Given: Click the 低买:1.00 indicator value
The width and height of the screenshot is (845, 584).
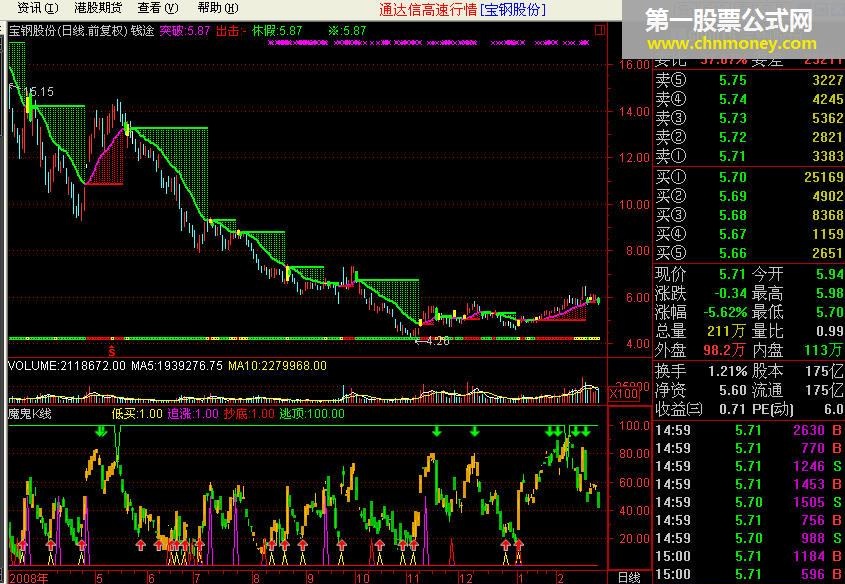Looking at the screenshot, I should tap(136, 414).
